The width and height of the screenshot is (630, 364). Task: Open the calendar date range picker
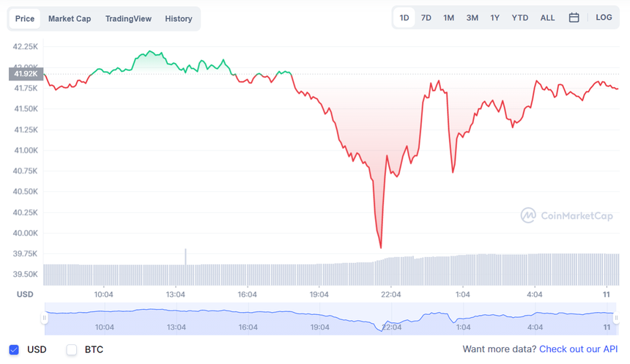[x=574, y=18]
